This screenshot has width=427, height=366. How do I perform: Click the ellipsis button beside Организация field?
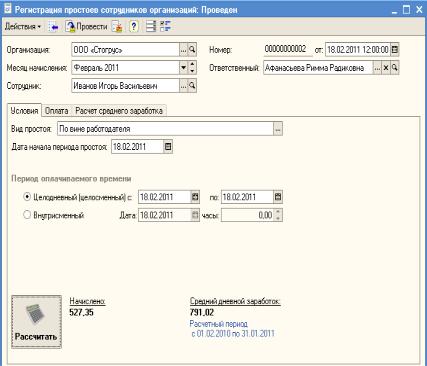coord(184,50)
